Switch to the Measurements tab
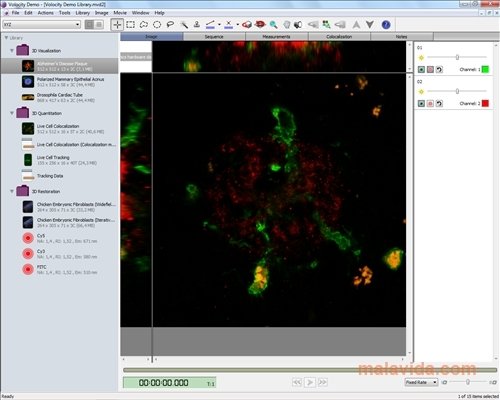The height and width of the screenshot is (400, 500). pyautogui.click(x=276, y=36)
